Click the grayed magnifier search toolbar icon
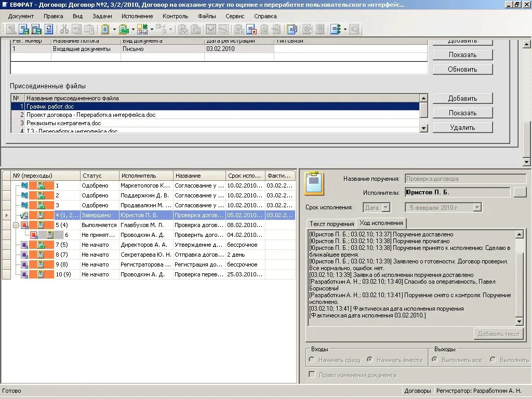The width and height of the screenshot is (532, 399). tap(354, 30)
